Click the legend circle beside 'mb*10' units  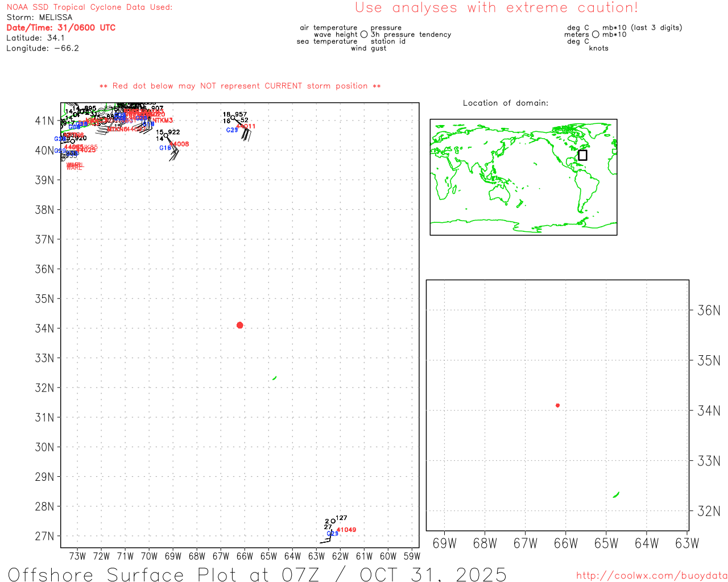click(x=595, y=35)
